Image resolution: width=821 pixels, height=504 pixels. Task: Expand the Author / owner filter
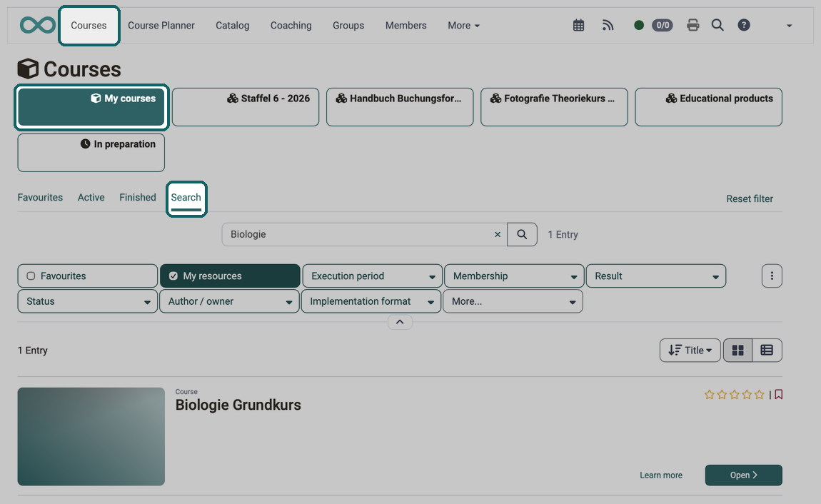click(229, 301)
